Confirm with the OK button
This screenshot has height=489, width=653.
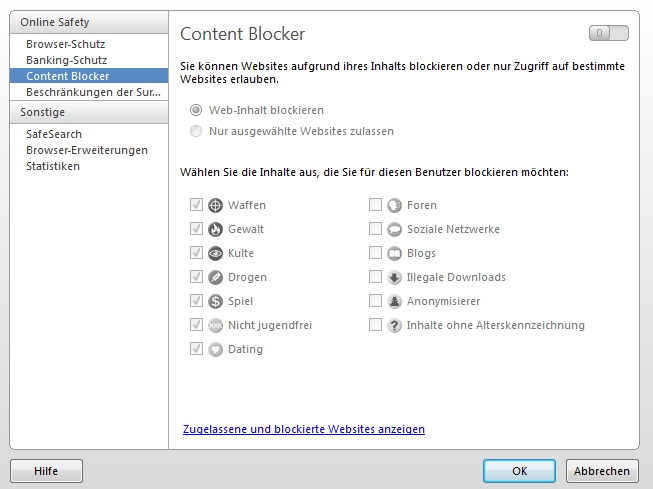tap(519, 471)
